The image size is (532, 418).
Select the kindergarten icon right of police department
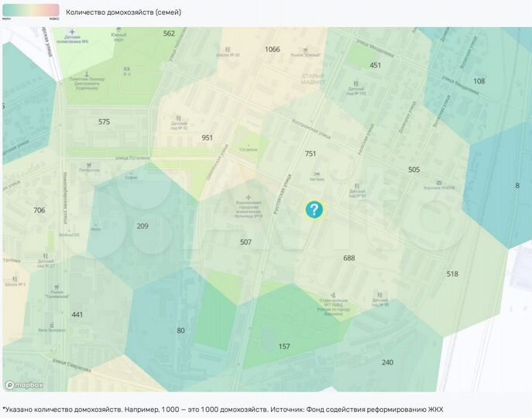coord(379,295)
